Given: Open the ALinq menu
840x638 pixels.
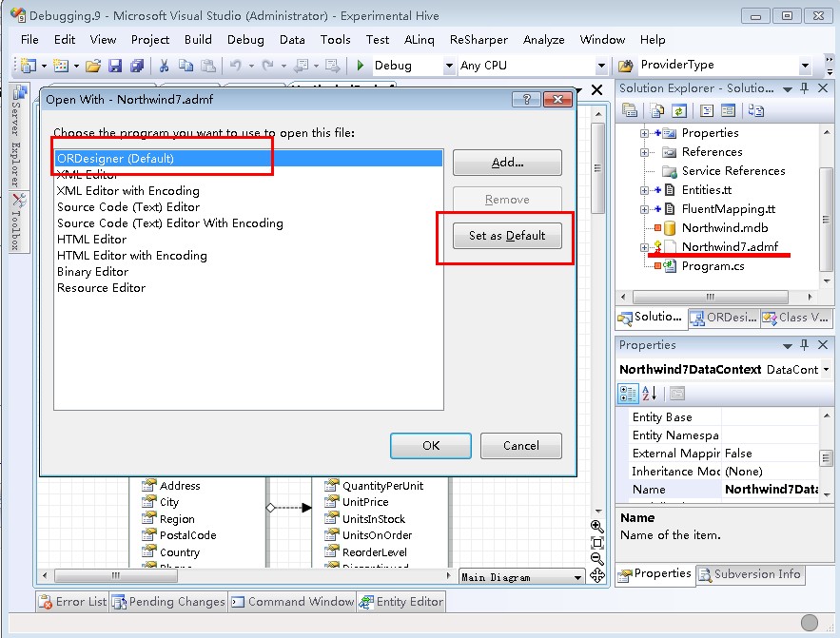Looking at the screenshot, I should point(419,40).
